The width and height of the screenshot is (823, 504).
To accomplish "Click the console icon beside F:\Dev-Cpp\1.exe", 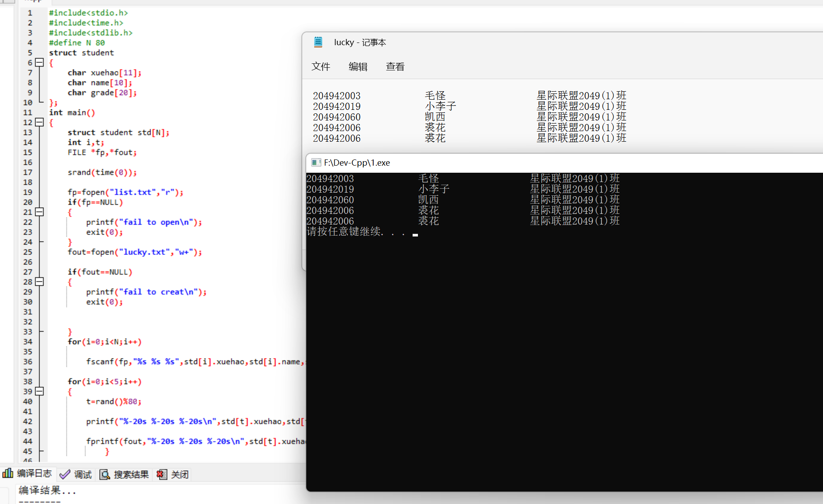I will 316,163.
